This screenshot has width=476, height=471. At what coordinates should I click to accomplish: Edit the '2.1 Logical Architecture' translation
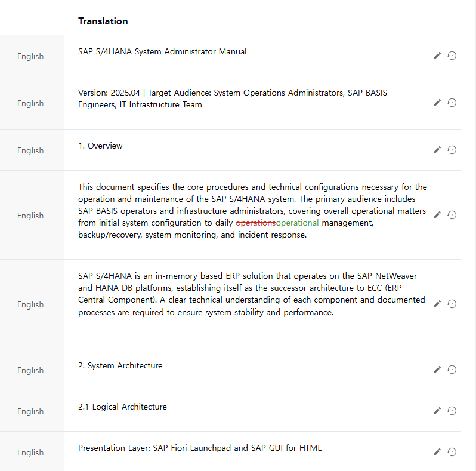pyautogui.click(x=437, y=411)
